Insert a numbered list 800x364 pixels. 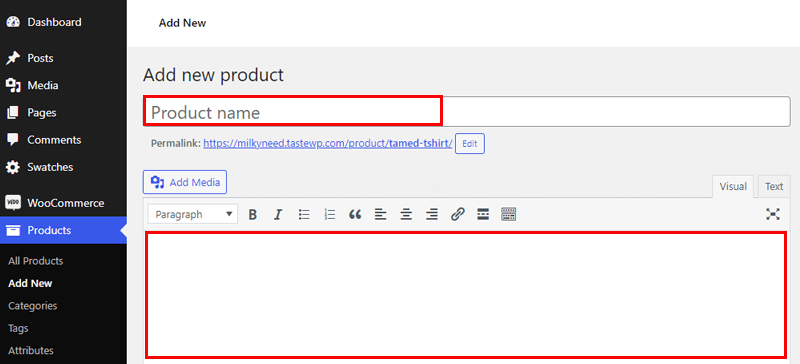(x=330, y=215)
